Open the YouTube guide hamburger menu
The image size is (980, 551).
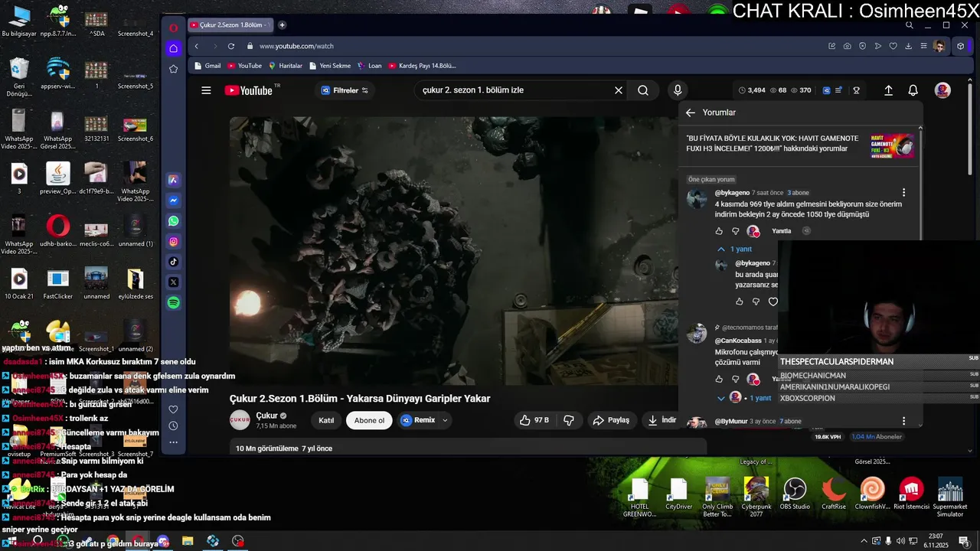206,90
